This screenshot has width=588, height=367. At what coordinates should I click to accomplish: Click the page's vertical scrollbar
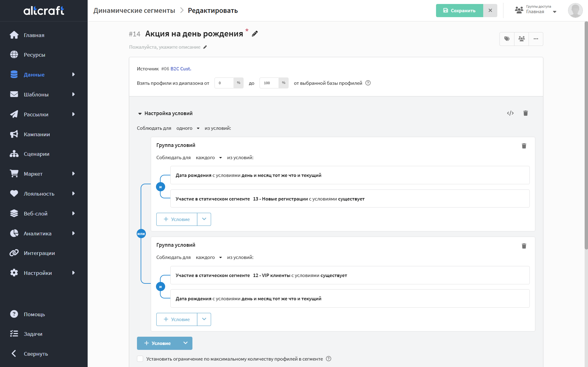586,135
